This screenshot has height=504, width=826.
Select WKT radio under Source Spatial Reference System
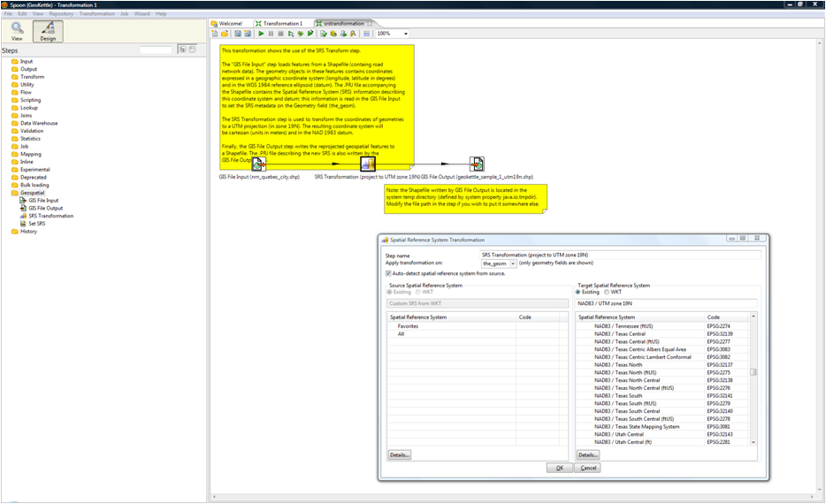pyautogui.click(x=418, y=292)
